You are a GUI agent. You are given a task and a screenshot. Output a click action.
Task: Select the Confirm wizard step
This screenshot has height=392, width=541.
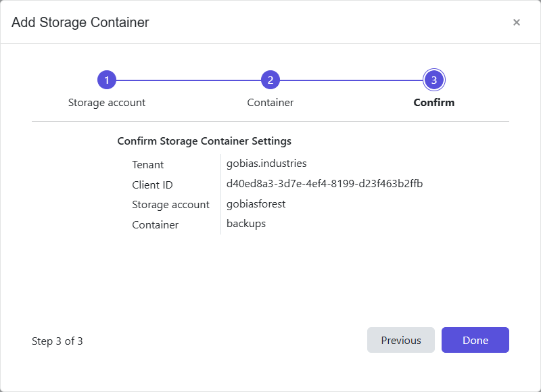click(x=433, y=102)
